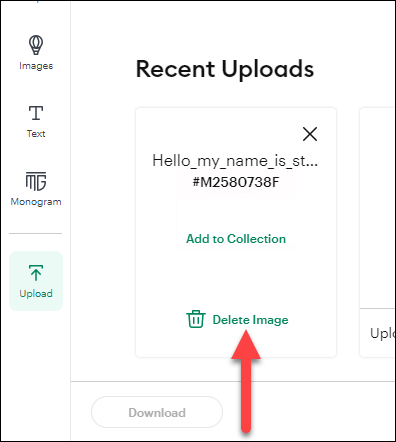Open the second upload card on right
396x442 pixels.
click(x=378, y=232)
